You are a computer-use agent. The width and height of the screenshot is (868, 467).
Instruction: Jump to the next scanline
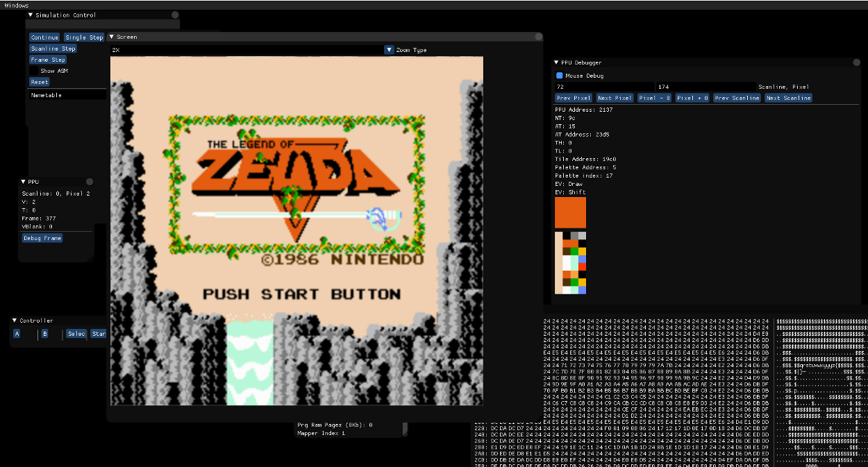(787, 98)
